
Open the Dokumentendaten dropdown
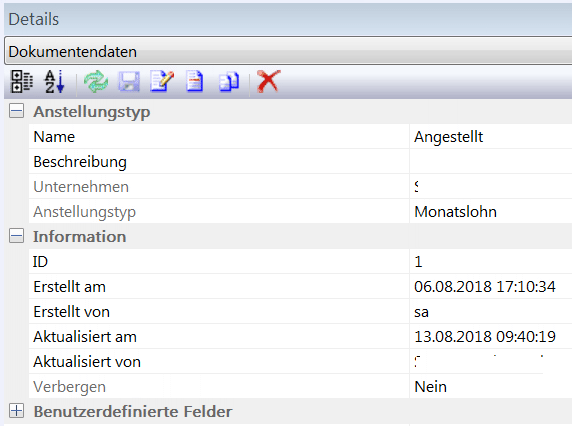[288, 51]
